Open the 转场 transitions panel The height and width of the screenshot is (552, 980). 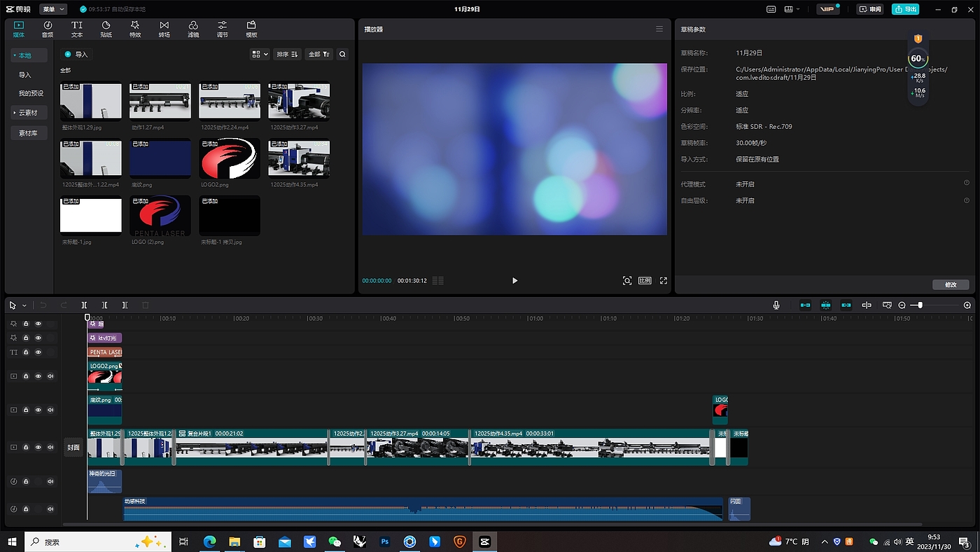pos(164,29)
